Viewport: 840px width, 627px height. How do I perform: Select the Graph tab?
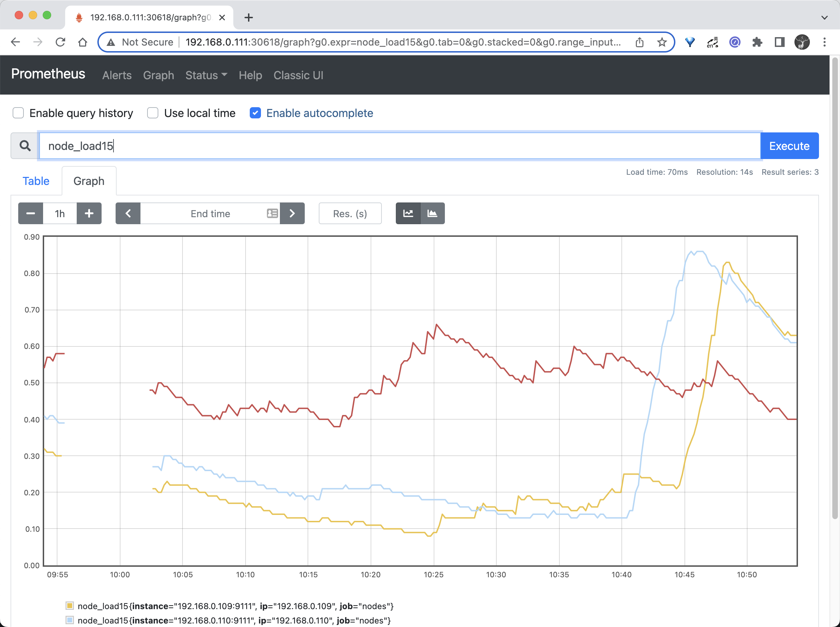coord(88,181)
